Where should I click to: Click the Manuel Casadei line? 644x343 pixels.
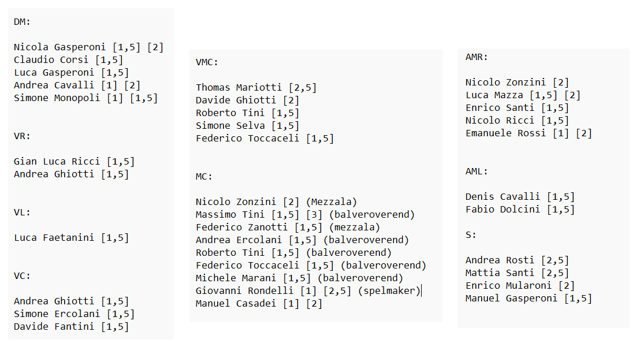coord(259,304)
